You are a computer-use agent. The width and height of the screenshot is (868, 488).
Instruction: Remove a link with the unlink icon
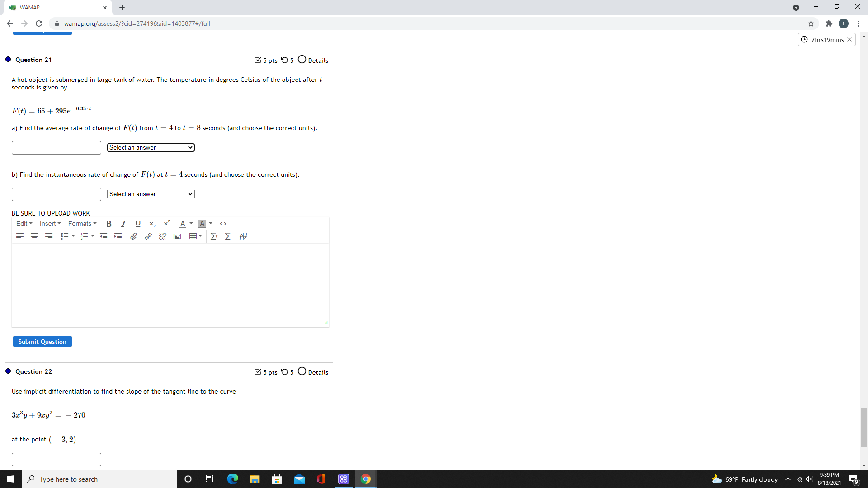coord(163,236)
